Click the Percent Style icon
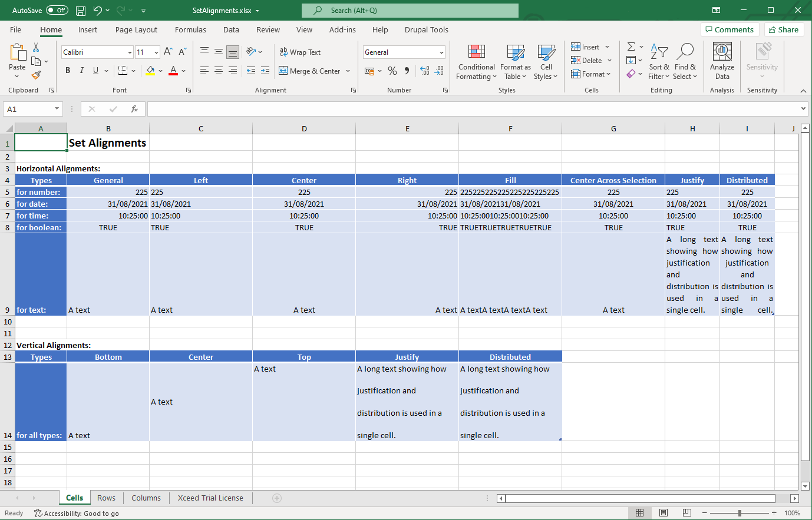 click(392, 71)
